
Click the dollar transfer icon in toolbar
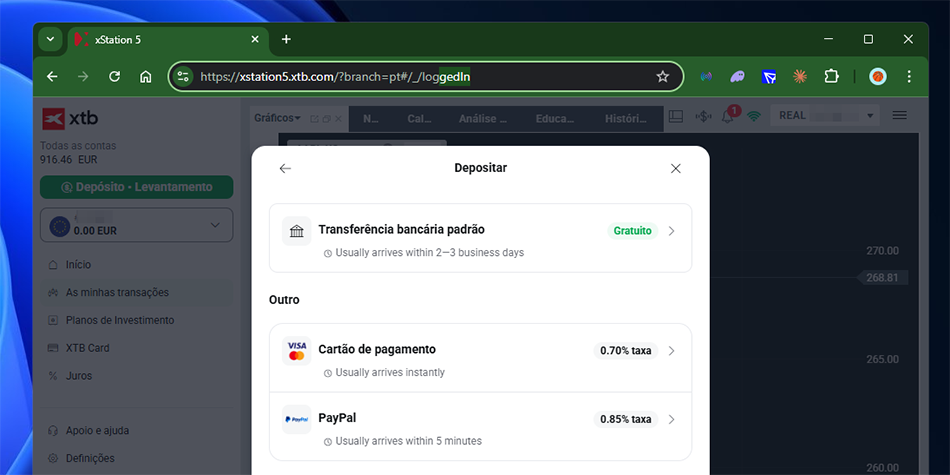(703, 116)
